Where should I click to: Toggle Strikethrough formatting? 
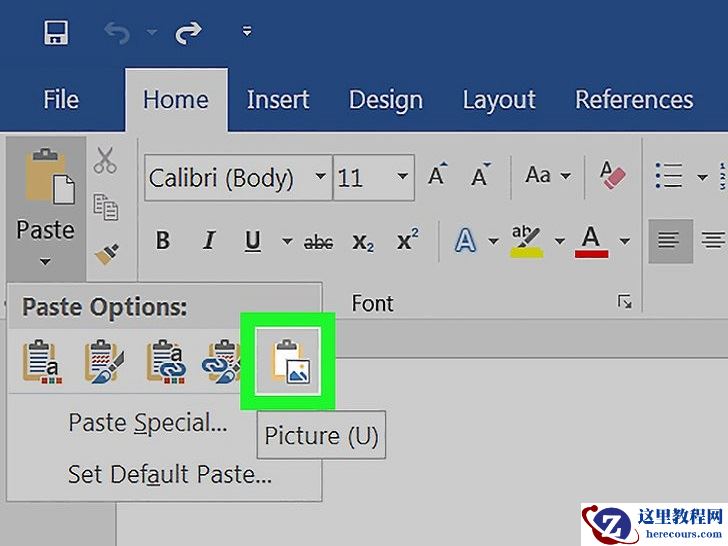tap(318, 241)
